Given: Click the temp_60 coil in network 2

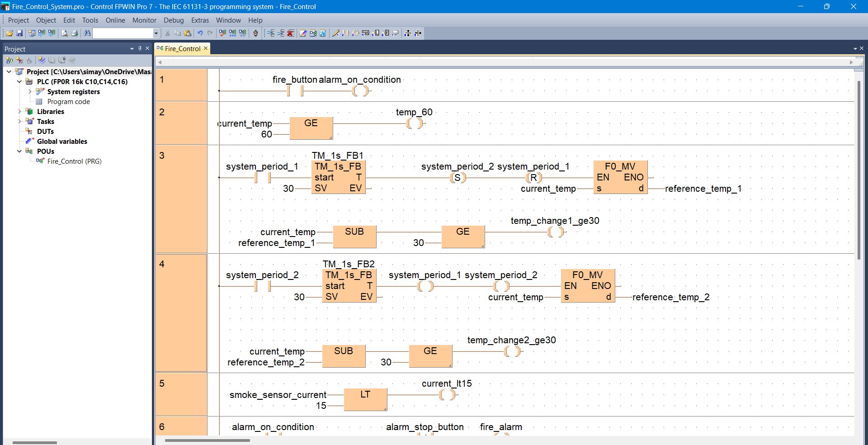Looking at the screenshot, I should (x=415, y=123).
